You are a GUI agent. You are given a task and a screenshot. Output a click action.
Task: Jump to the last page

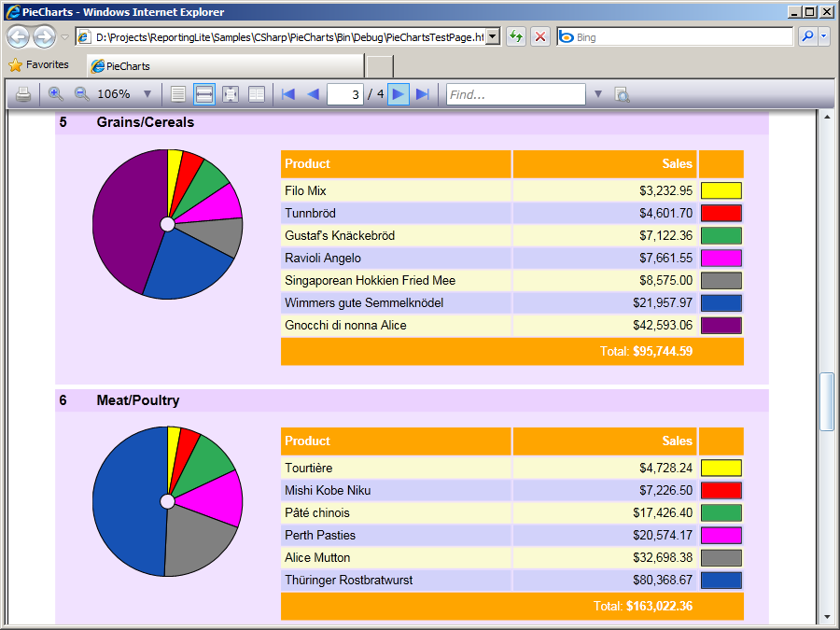[422, 94]
